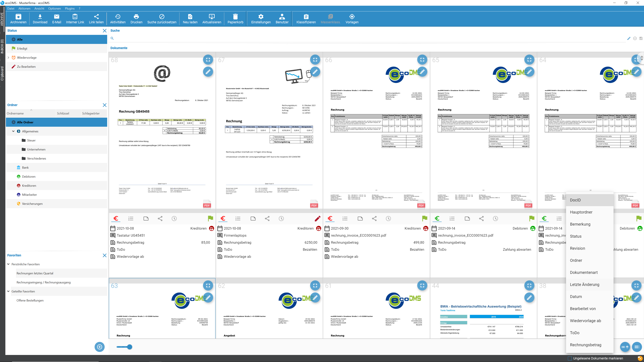Click the search magnifier icon
Image resolution: width=644 pixels, height=362 pixels.
112,38
